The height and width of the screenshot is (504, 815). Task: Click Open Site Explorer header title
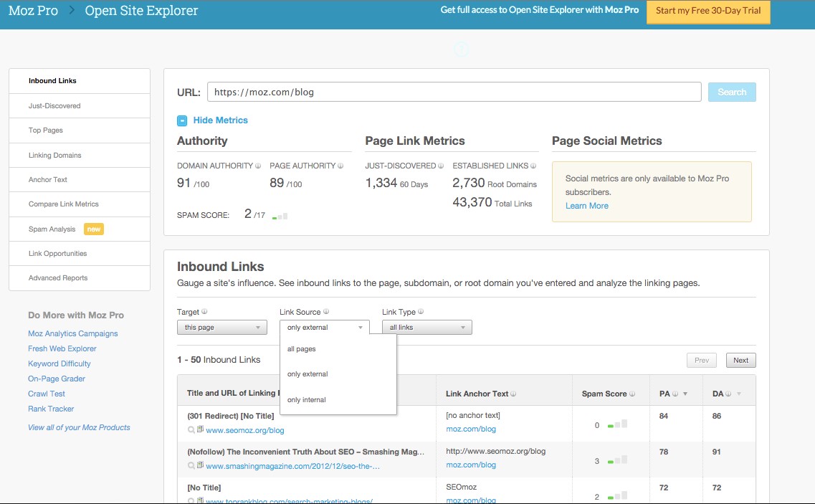(141, 11)
